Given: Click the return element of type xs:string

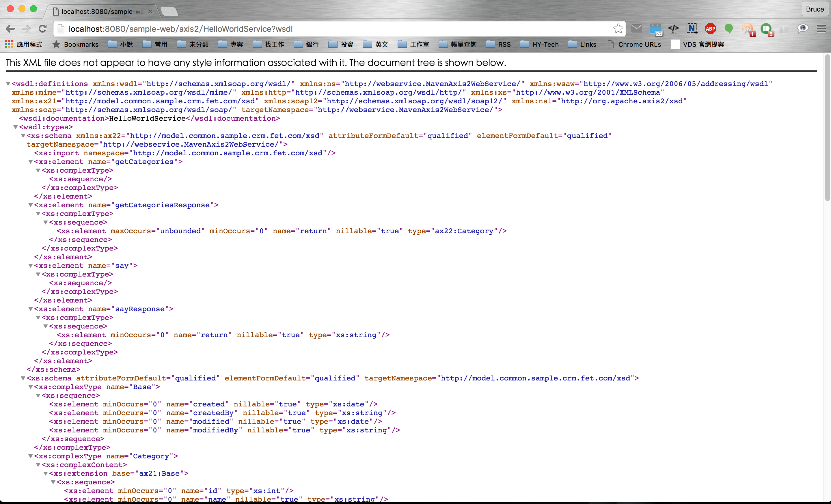Looking at the screenshot, I should (223, 335).
